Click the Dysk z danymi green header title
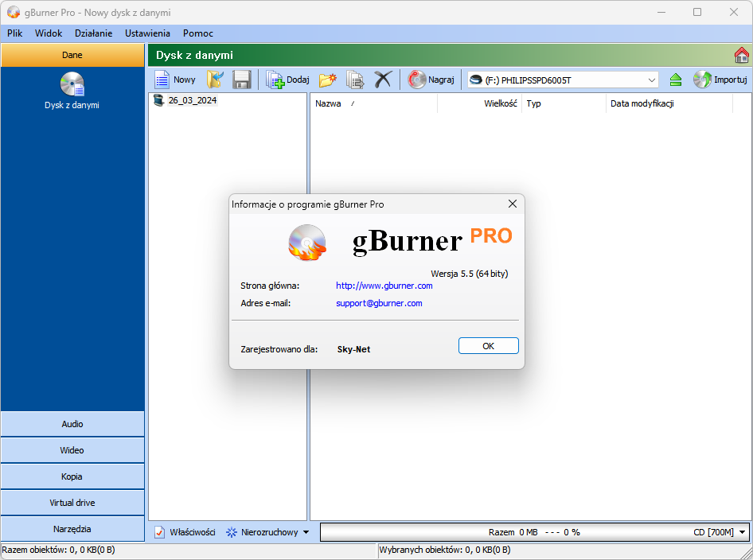Image resolution: width=753 pixels, height=560 pixels. click(194, 55)
